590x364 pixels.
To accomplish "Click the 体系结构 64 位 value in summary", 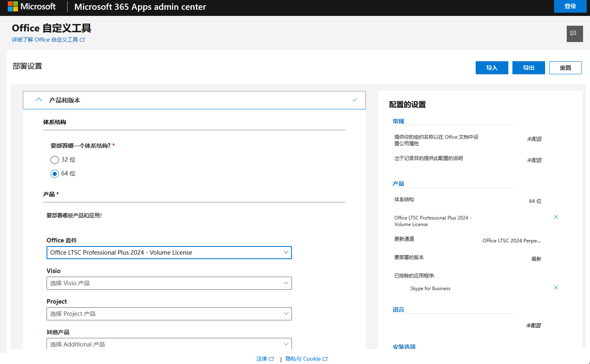I will coord(535,201).
